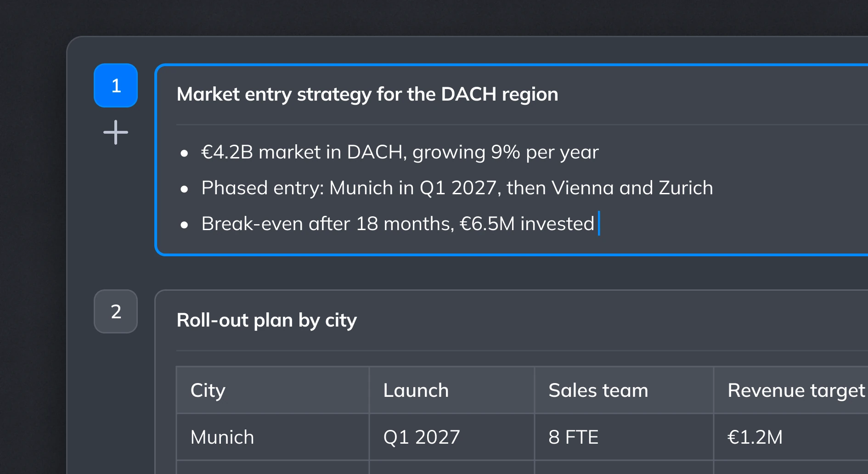Click the Munich table cell

273,437
